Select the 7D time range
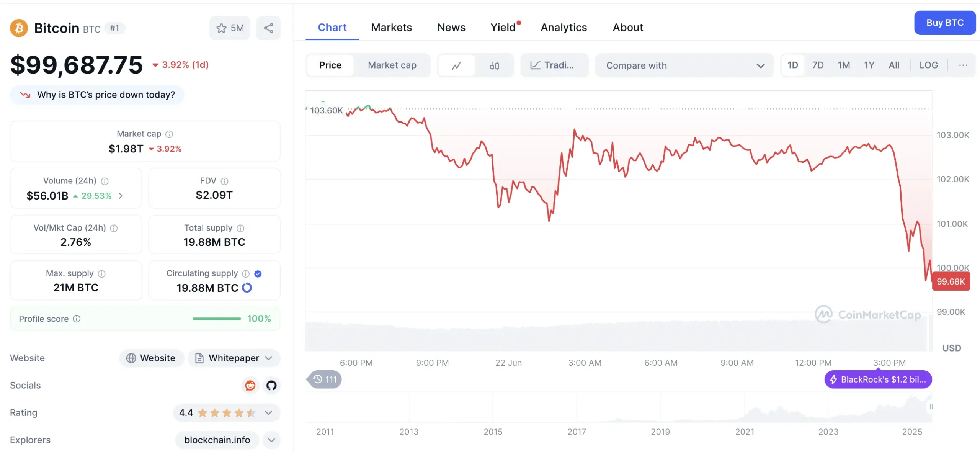The height and width of the screenshot is (453, 980). pos(818,65)
